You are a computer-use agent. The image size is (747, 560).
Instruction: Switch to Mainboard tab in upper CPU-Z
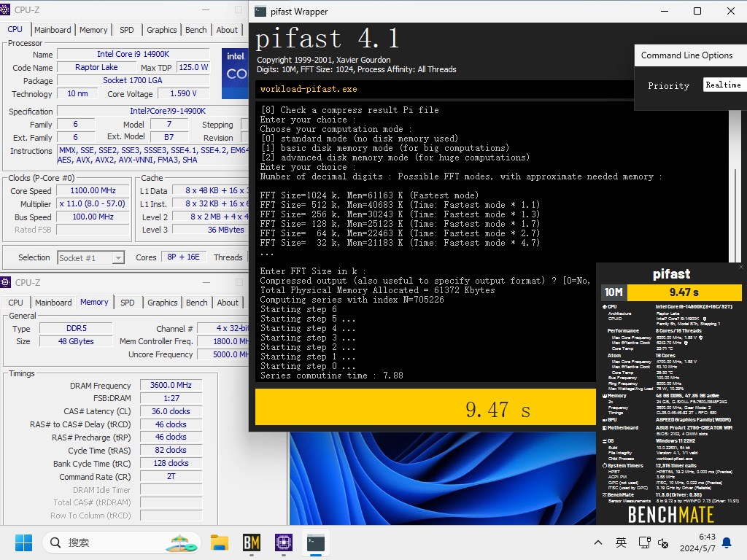point(53,30)
